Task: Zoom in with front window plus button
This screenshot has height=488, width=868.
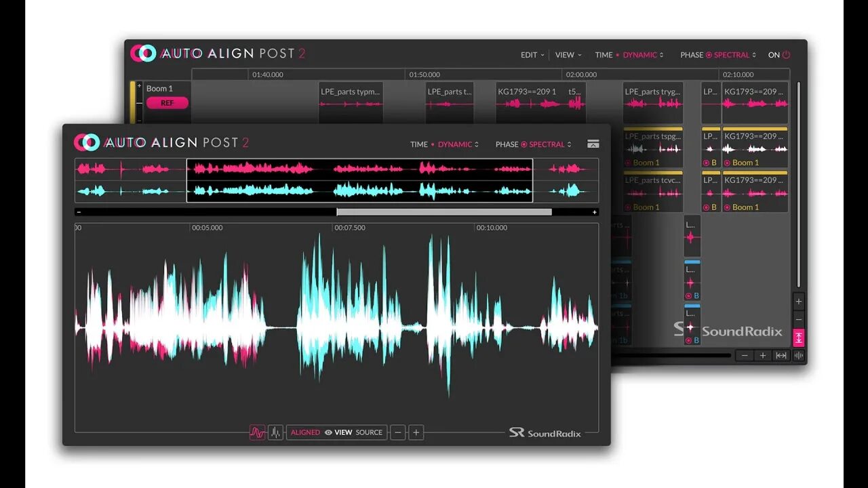Action: 416,432
